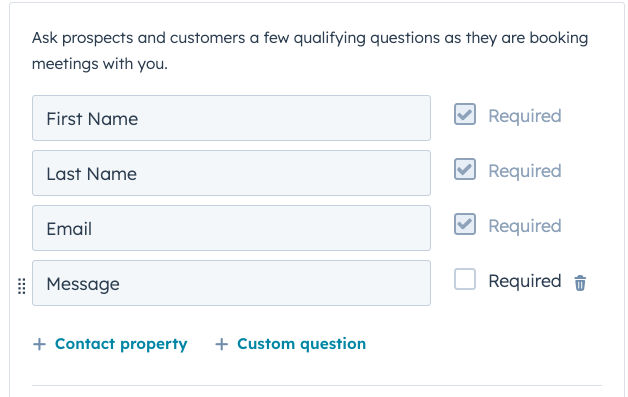Select the First Name field
Viewport: 628px width, 397px height.
[x=231, y=118]
